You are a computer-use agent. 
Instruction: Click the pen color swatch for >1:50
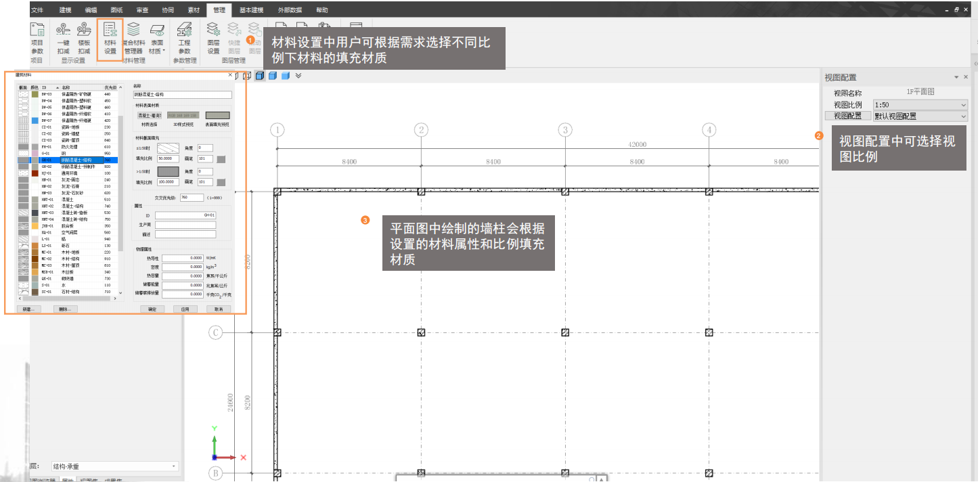point(221,182)
